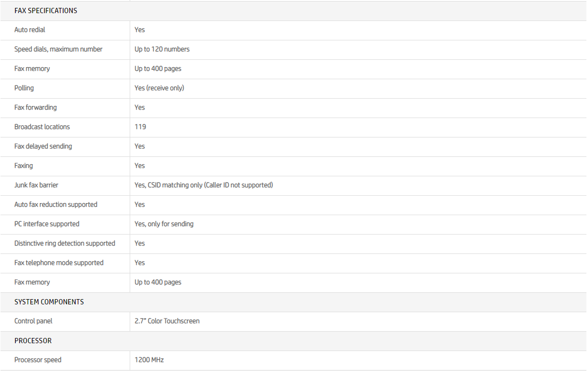Click the "119" broadcast locations value

point(140,127)
